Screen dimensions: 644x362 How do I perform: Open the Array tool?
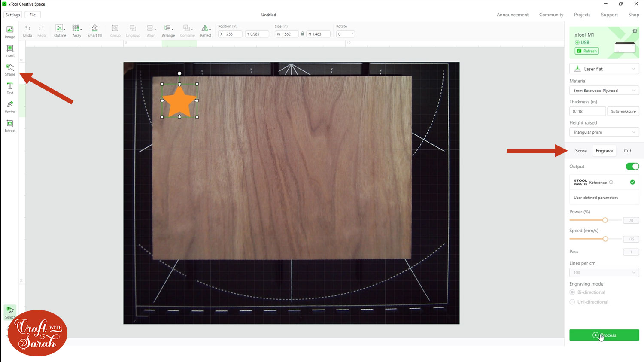click(77, 31)
